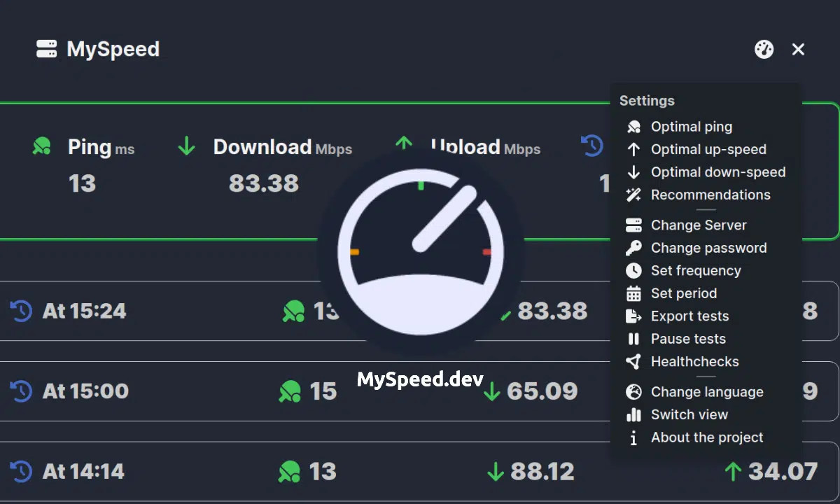Toggle Switch view chart option
Viewport: 840px width, 504px height.
689,414
